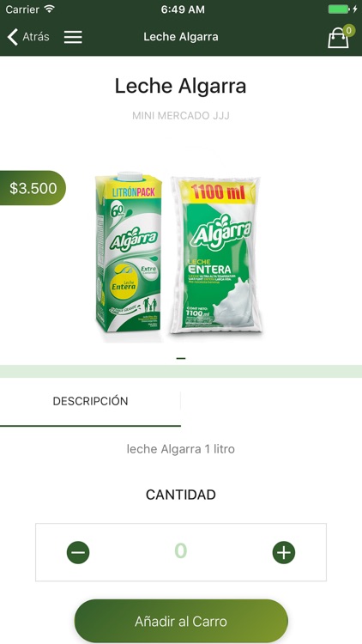This screenshot has height=644, width=362.
Task: Tap the battery icon in status bar
Action: pyautogui.click(x=339, y=9)
